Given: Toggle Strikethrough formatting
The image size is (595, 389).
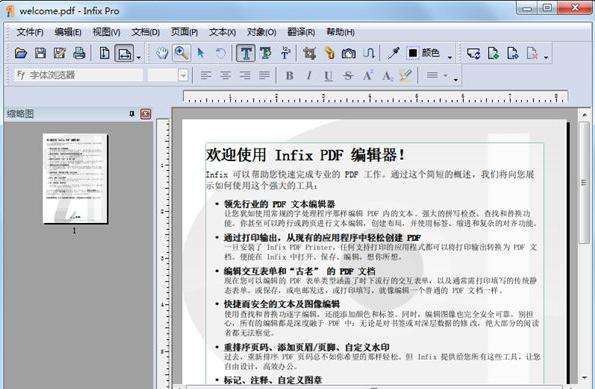Looking at the screenshot, I should point(348,76).
